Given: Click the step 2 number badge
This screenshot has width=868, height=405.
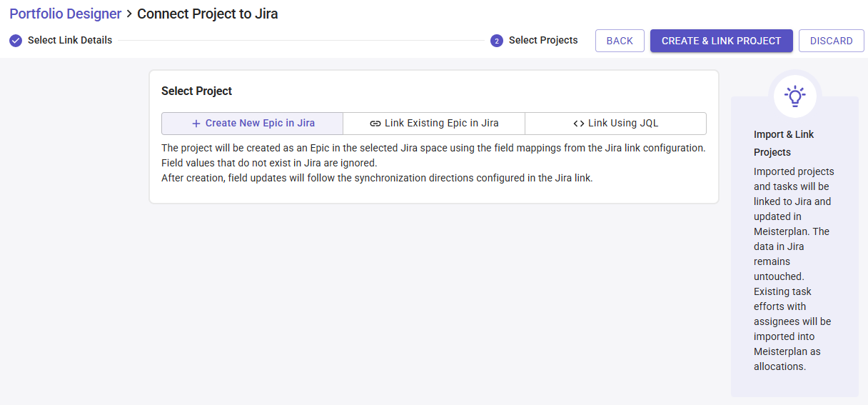Looking at the screenshot, I should pos(497,41).
